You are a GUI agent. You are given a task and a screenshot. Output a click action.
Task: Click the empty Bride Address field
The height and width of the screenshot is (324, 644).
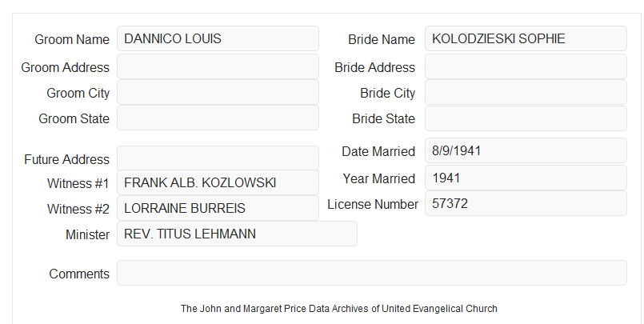526,66
